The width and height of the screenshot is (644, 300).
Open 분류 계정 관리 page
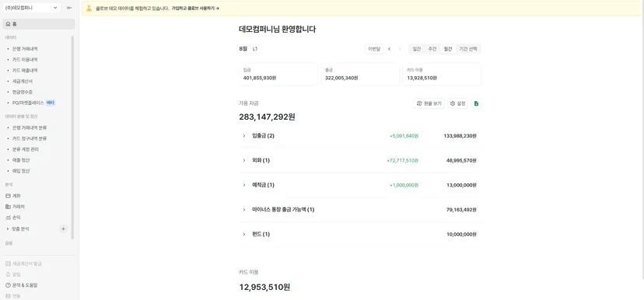26,149
